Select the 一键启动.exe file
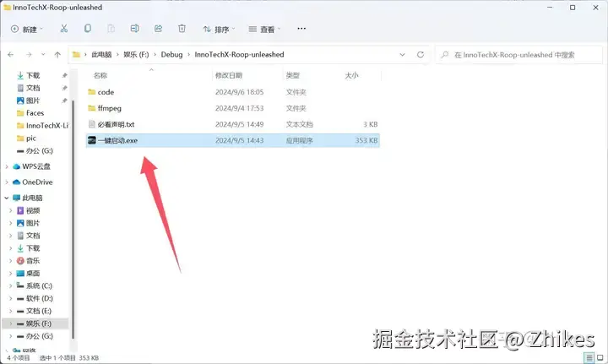 (233, 140)
